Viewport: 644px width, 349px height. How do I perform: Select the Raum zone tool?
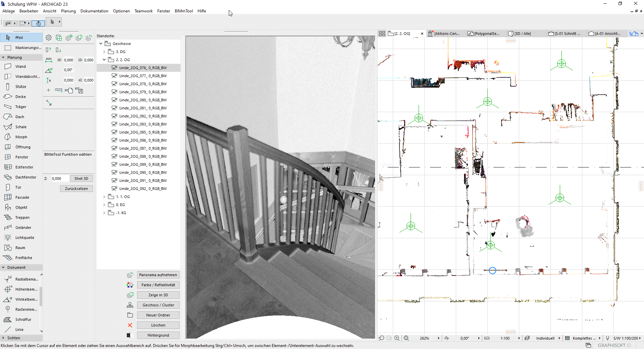click(21, 248)
